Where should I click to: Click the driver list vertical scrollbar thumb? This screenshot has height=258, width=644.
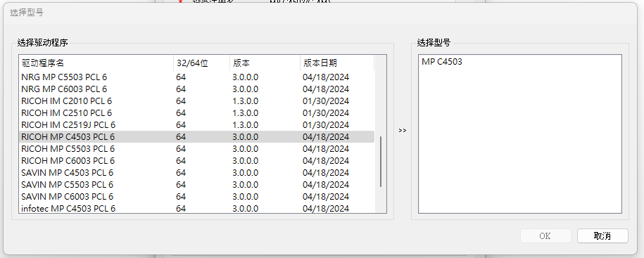(x=381, y=162)
